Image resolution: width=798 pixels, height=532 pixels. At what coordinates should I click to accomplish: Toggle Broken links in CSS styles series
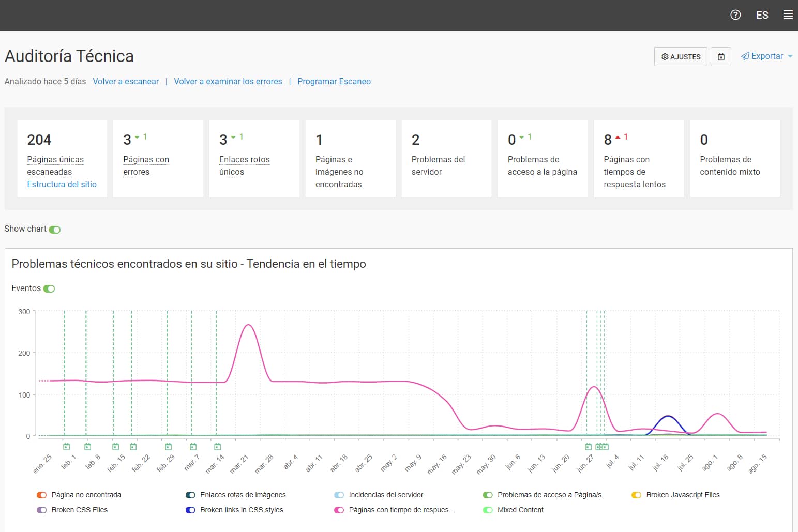[190, 510]
